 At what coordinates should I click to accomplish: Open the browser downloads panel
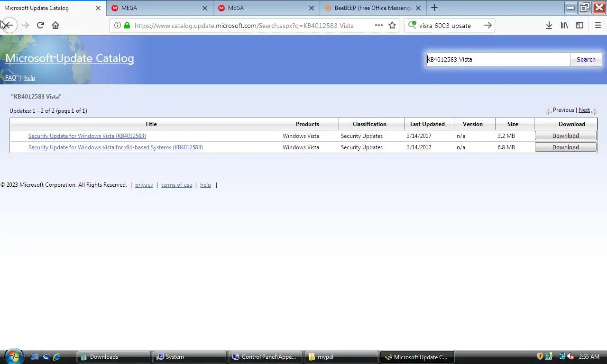pyautogui.click(x=549, y=26)
